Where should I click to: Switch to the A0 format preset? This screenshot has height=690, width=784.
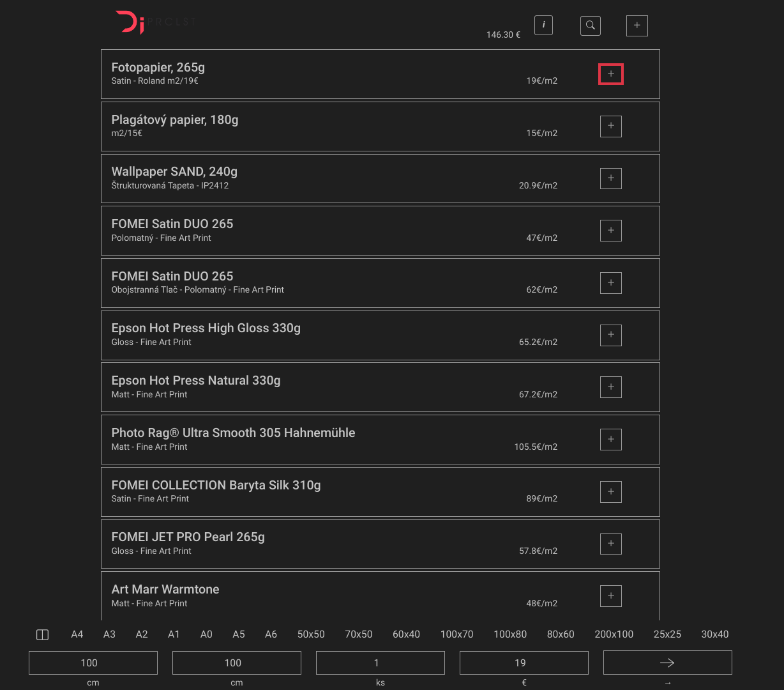(206, 634)
